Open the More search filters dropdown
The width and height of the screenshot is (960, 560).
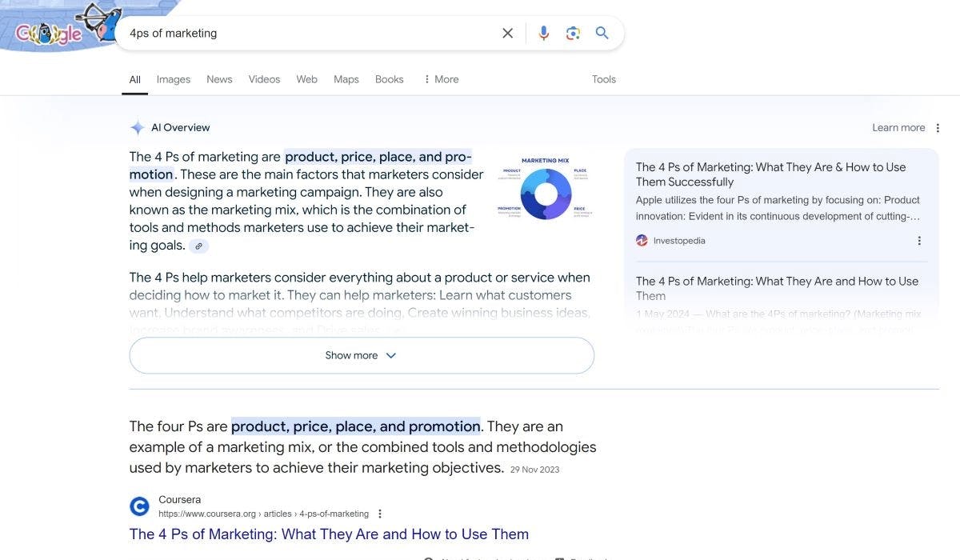coord(441,79)
